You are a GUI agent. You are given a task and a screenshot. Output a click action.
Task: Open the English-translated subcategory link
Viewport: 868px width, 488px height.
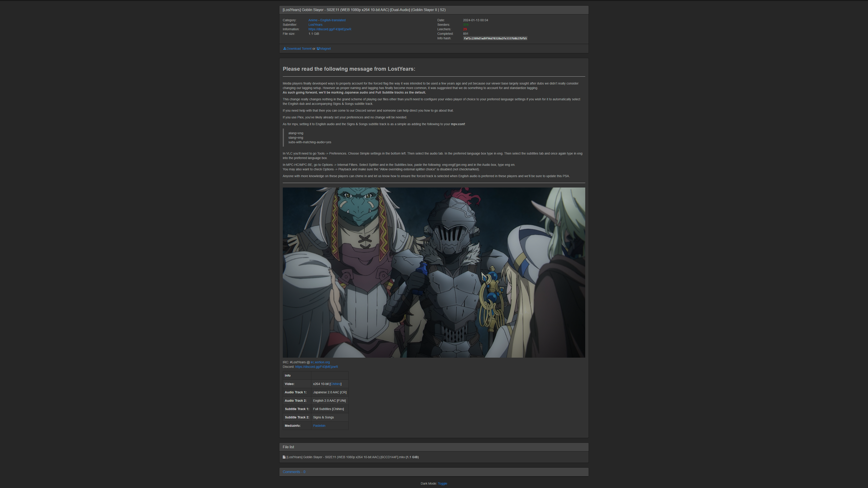(333, 20)
